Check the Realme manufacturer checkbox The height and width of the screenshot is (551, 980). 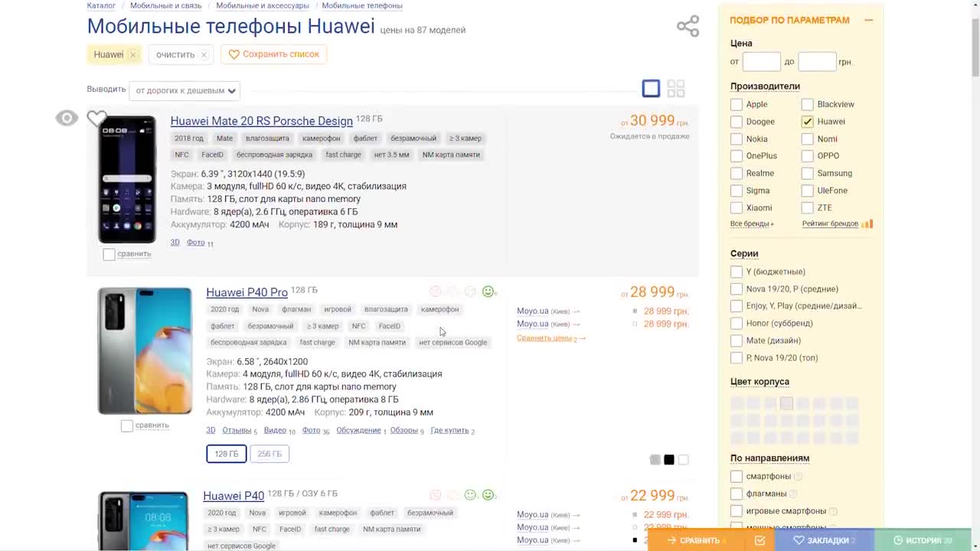click(737, 173)
